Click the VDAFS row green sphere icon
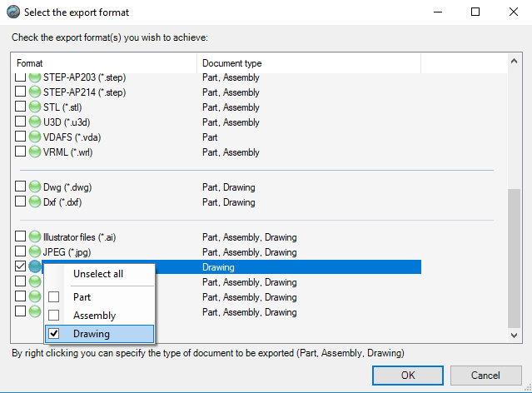 (35, 137)
